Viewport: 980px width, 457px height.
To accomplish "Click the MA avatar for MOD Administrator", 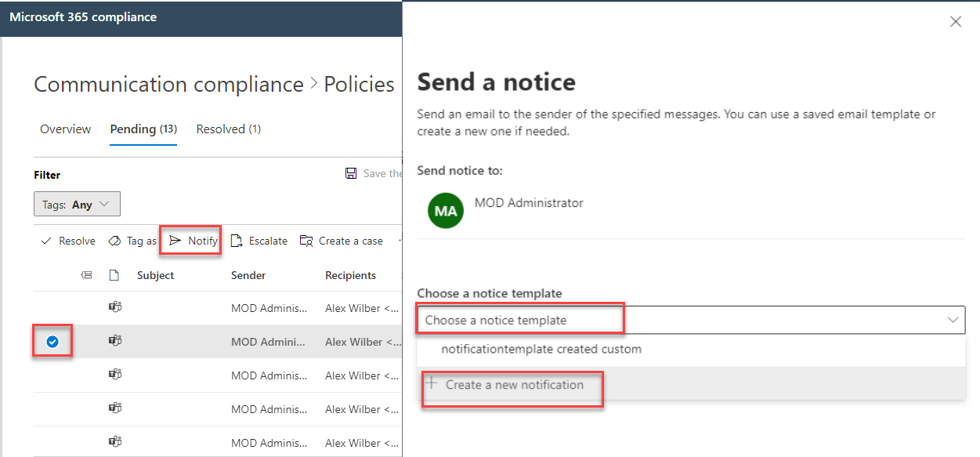I will click(445, 211).
